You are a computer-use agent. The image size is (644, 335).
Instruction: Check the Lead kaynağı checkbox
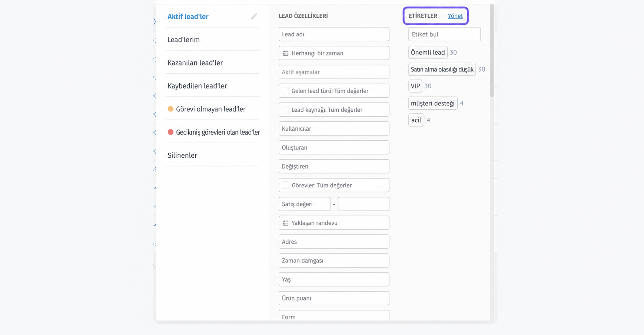click(x=285, y=110)
